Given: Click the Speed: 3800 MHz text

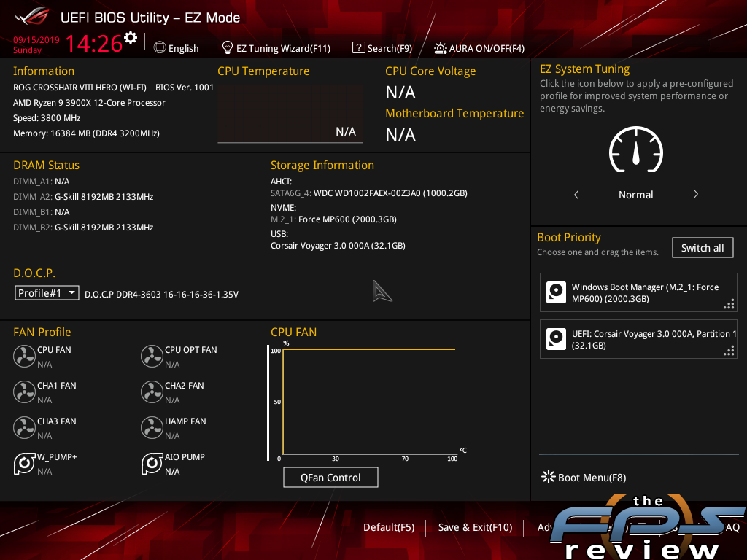Looking at the screenshot, I should [47, 117].
